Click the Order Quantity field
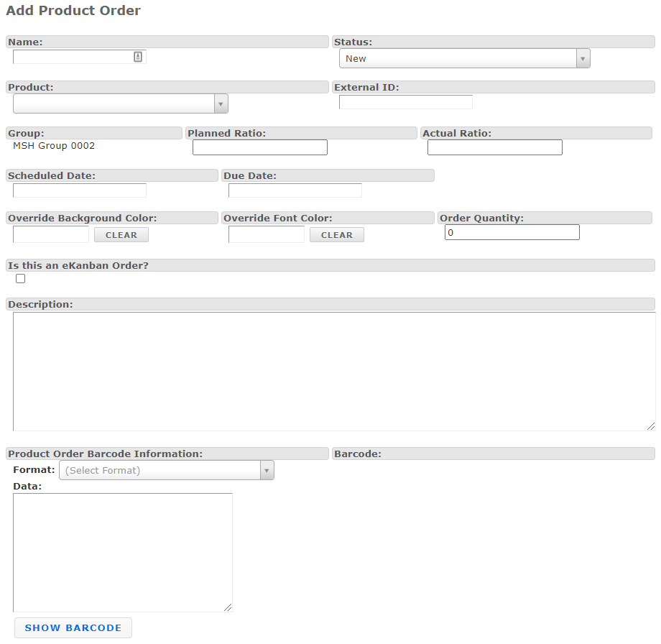Viewport: 661px width, 644px height. coord(512,232)
